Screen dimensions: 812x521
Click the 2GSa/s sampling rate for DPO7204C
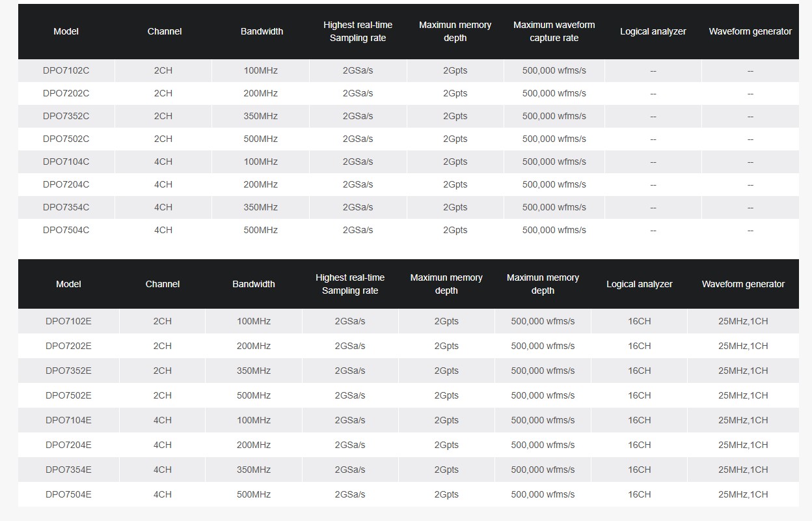358,184
